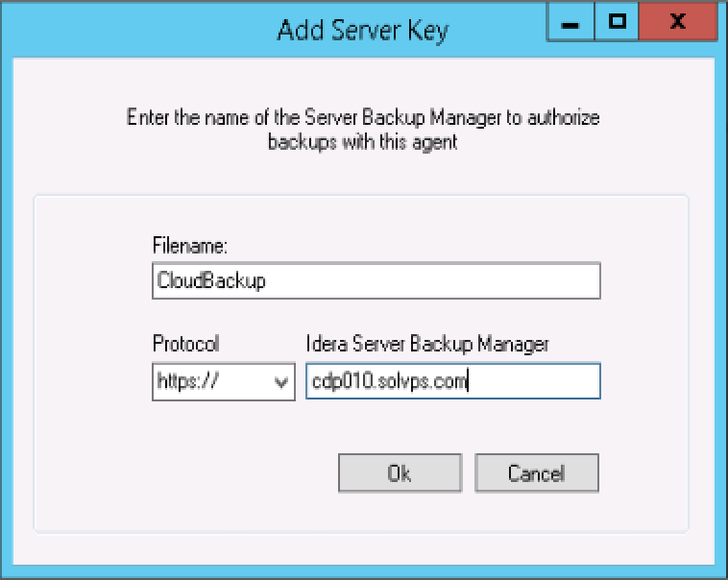Click the Idera Server Backup Manager label

coord(426,344)
